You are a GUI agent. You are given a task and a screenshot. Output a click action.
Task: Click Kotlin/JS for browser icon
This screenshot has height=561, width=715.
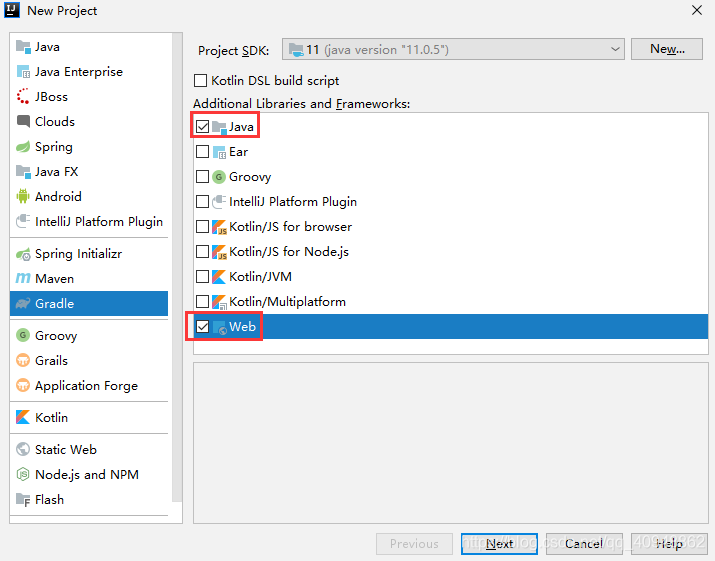point(219,227)
